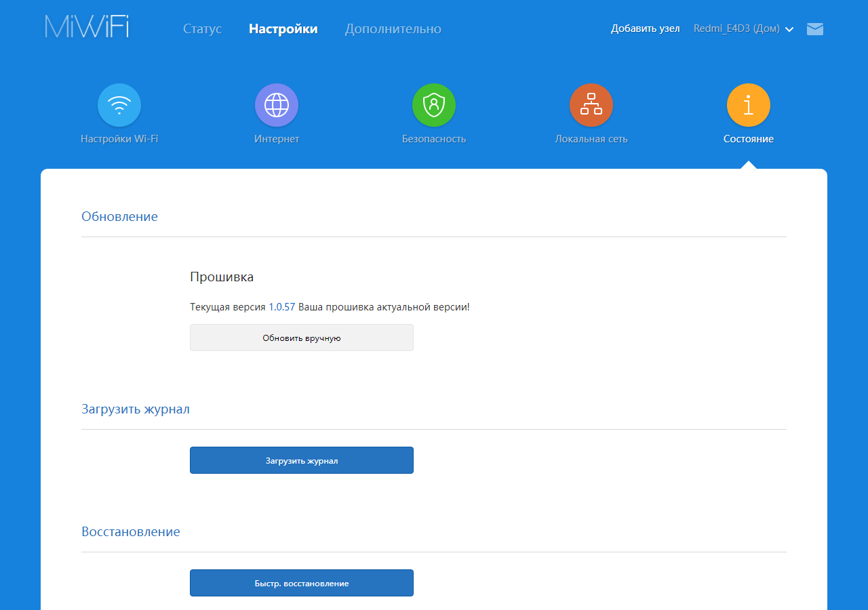Viewport: 868px width, 610px height.
Task: Click the Обновление section heading
Action: click(x=119, y=217)
